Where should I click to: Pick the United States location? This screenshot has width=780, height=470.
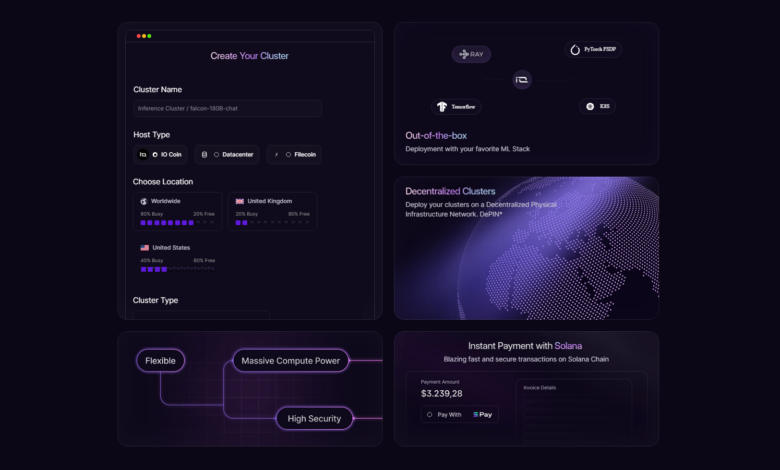(175, 257)
